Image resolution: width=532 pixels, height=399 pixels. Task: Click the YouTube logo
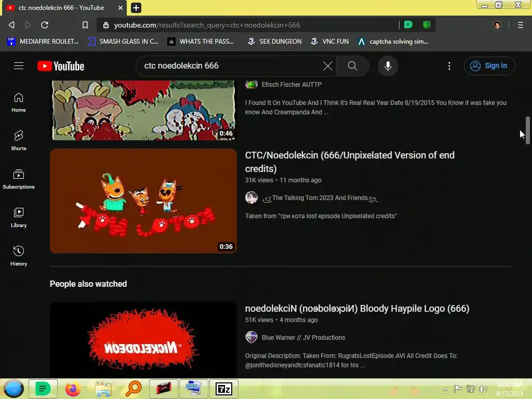(61, 66)
